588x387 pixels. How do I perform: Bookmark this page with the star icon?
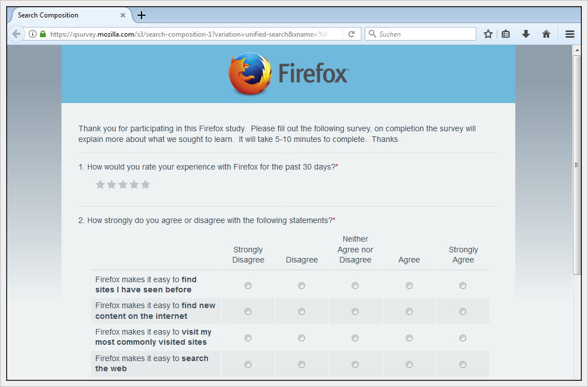488,34
